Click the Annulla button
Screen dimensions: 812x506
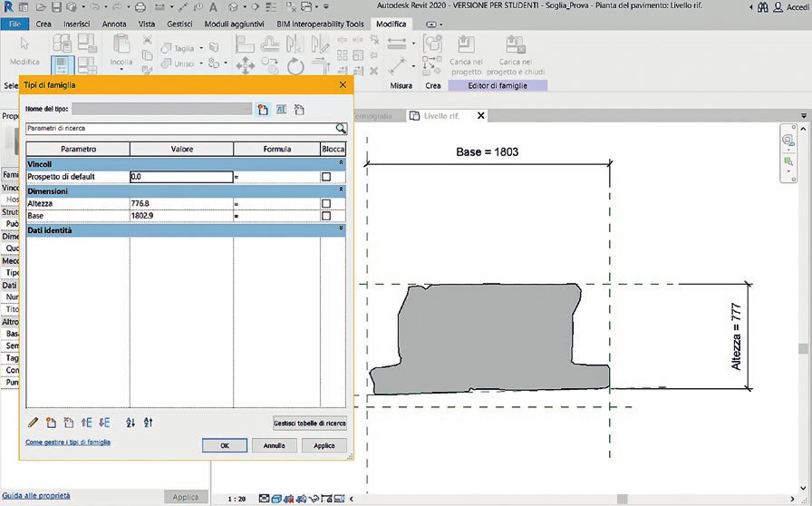click(275, 445)
